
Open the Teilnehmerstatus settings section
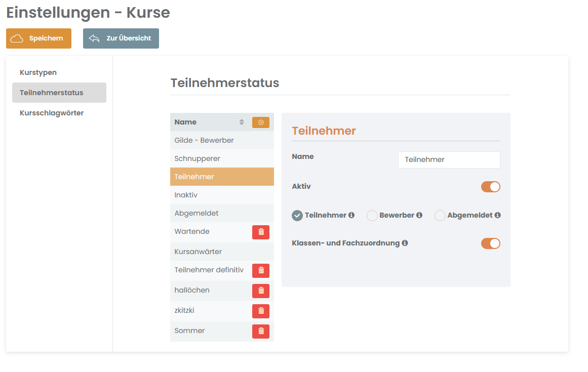pyautogui.click(x=59, y=93)
